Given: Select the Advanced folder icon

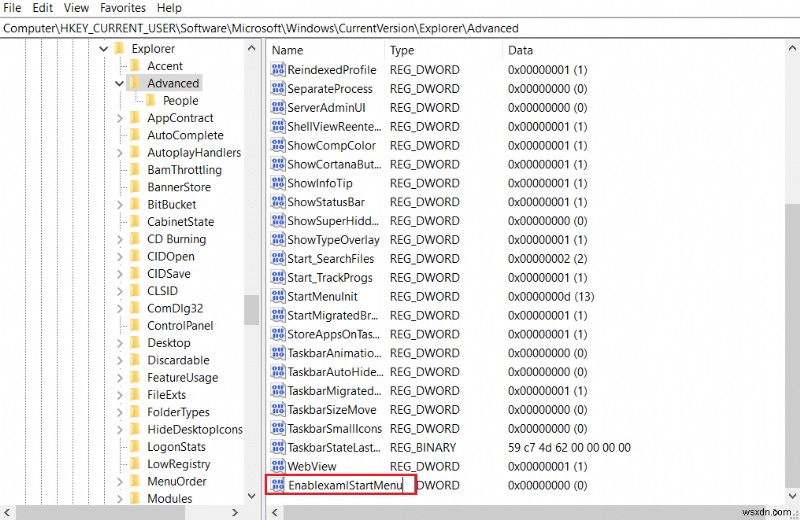Looking at the screenshot, I should pyautogui.click(x=135, y=83).
